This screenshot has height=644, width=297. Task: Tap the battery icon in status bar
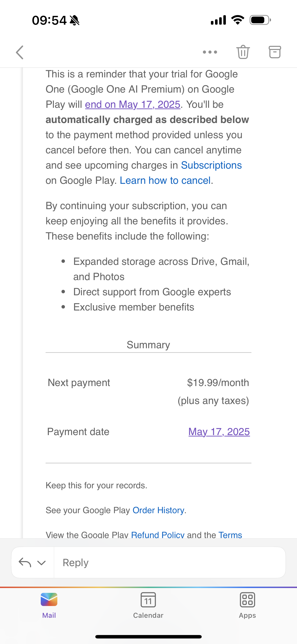point(260,20)
